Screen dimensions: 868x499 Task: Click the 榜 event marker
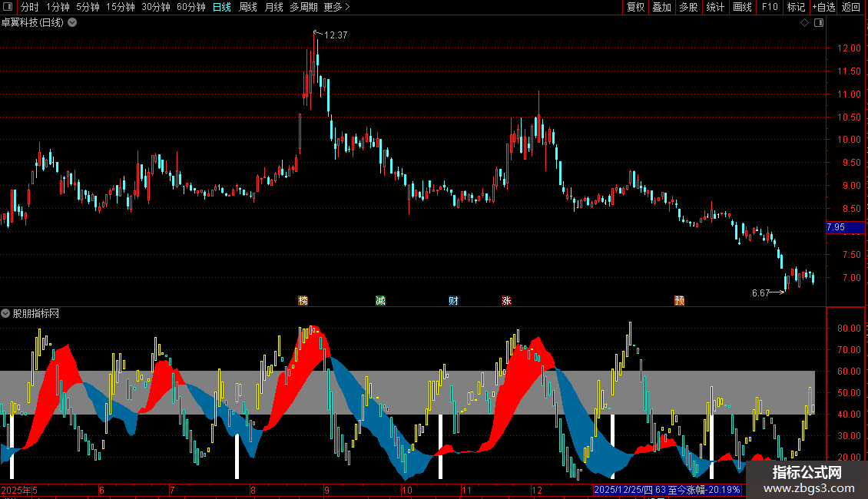click(x=303, y=300)
